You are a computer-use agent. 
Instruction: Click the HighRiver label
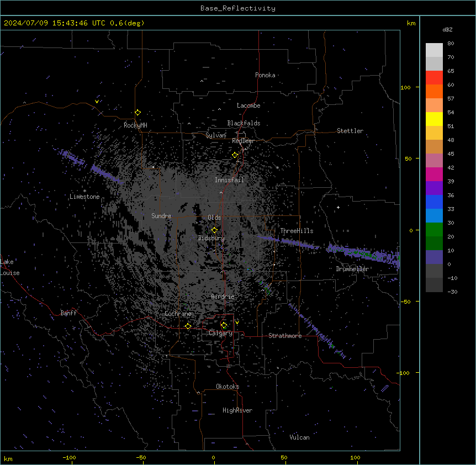(x=237, y=410)
